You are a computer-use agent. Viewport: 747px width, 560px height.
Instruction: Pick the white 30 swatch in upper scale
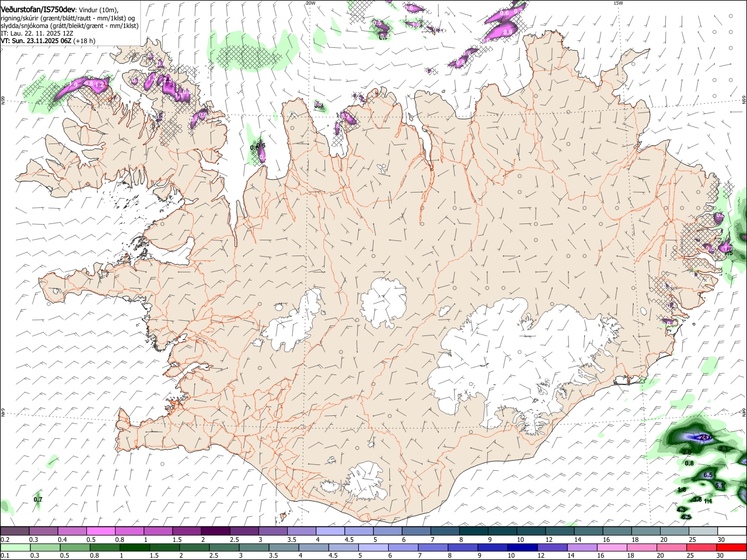point(732,531)
